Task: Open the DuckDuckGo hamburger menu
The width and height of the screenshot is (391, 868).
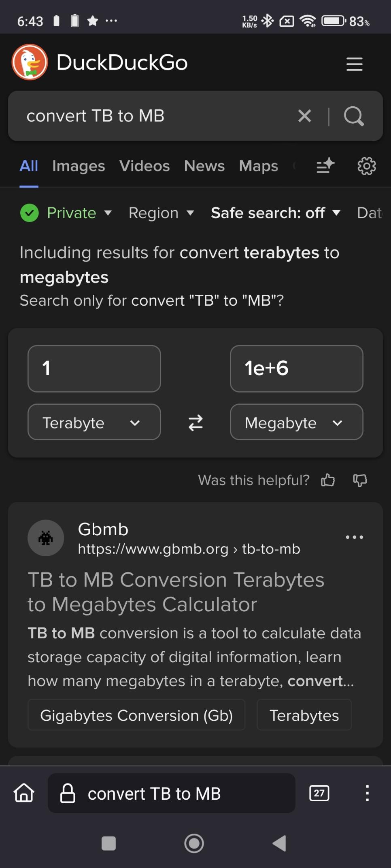Action: click(354, 64)
